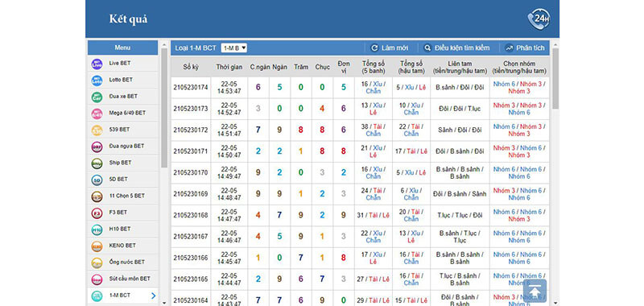Click the Menu header in sidebar

pos(123,48)
